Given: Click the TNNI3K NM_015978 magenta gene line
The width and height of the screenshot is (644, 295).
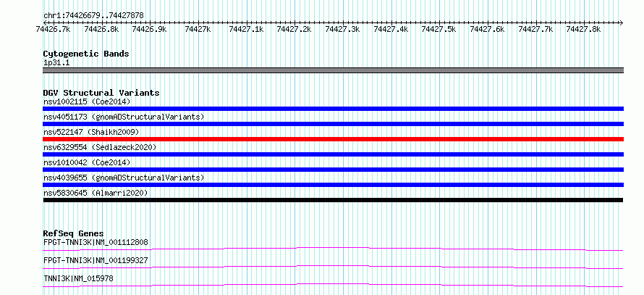Looking at the screenshot, I should click(333, 285).
